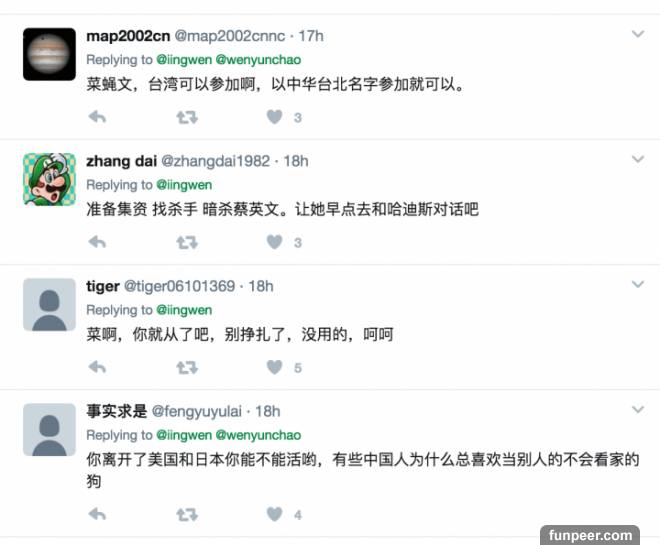
Task: Reply to map2002cn's tweet
Action: click(x=97, y=117)
